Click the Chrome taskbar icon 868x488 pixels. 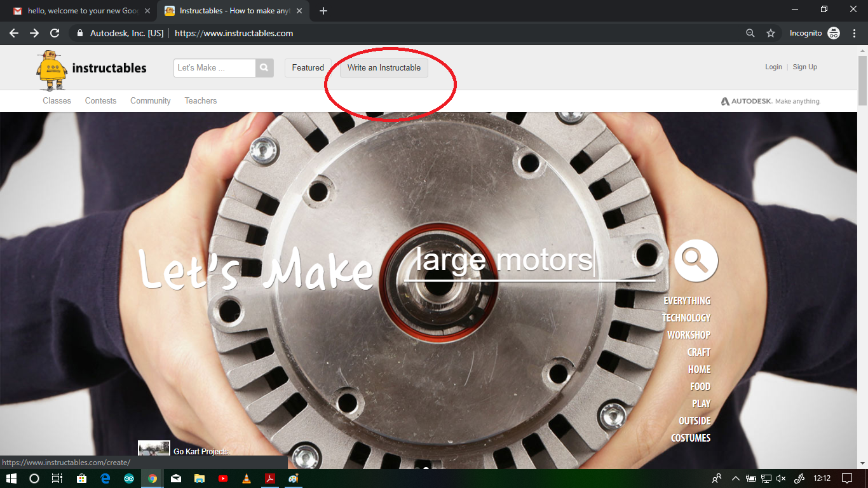pos(153,478)
